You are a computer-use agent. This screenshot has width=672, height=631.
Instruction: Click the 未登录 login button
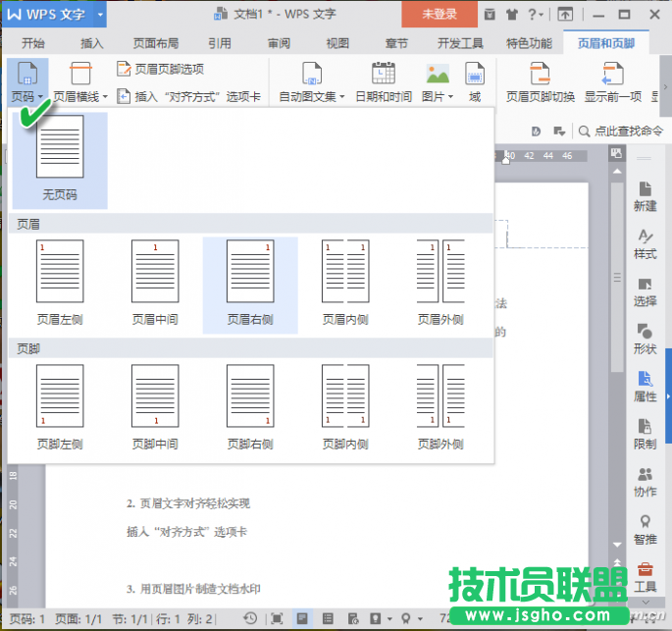[x=439, y=15]
